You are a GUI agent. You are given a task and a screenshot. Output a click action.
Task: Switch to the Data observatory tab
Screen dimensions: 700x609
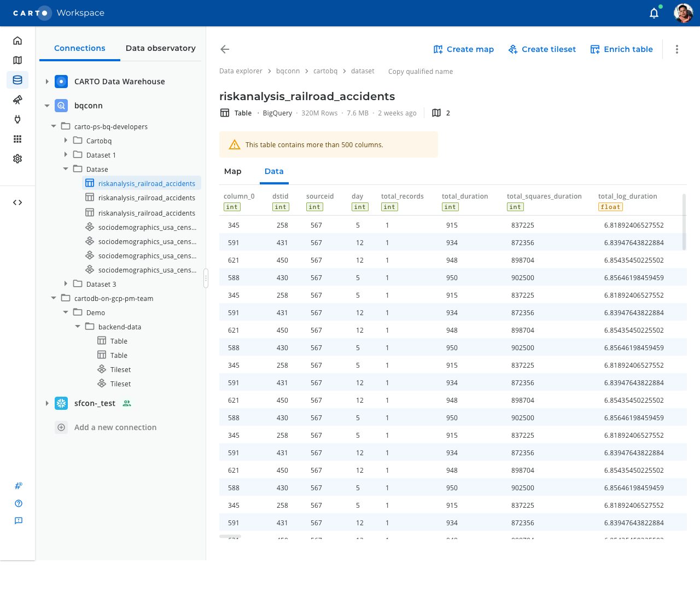(x=161, y=48)
